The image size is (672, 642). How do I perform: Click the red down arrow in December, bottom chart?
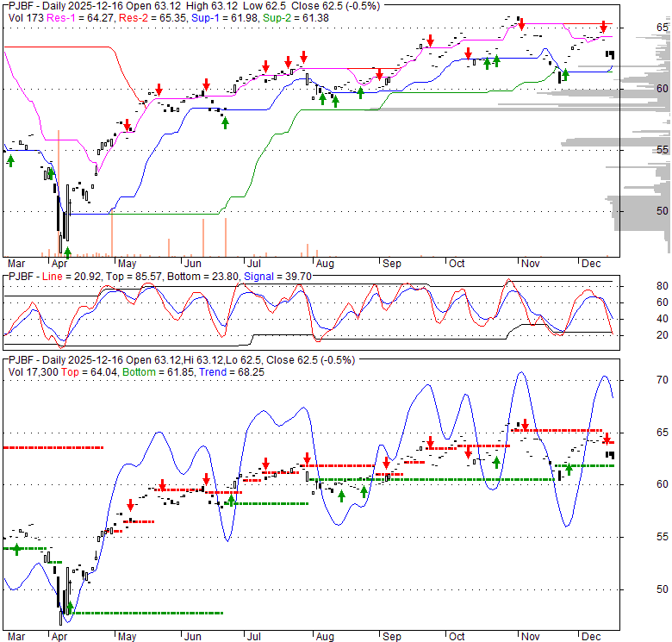[607, 439]
